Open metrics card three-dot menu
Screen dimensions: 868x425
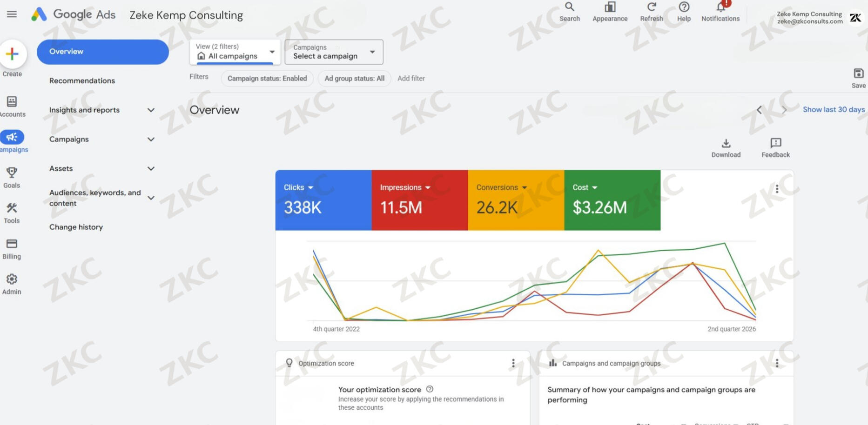click(x=777, y=189)
